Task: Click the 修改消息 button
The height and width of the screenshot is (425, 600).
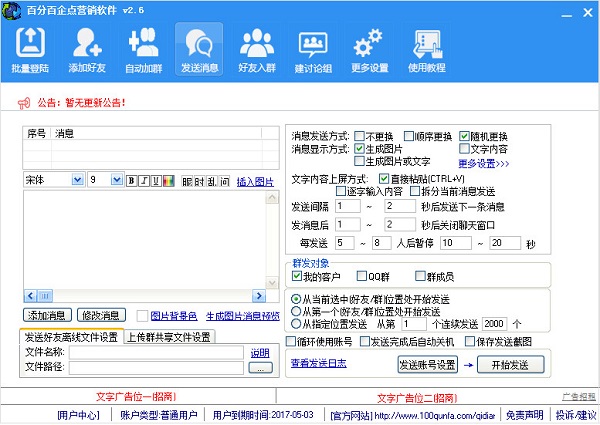Action: pyautogui.click(x=101, y=315)
